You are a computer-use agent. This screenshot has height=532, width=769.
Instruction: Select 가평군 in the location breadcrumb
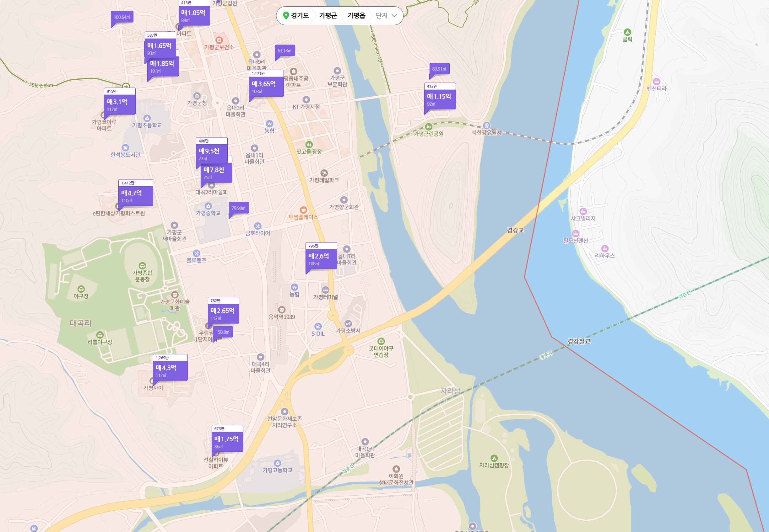(x=328, y=15)
